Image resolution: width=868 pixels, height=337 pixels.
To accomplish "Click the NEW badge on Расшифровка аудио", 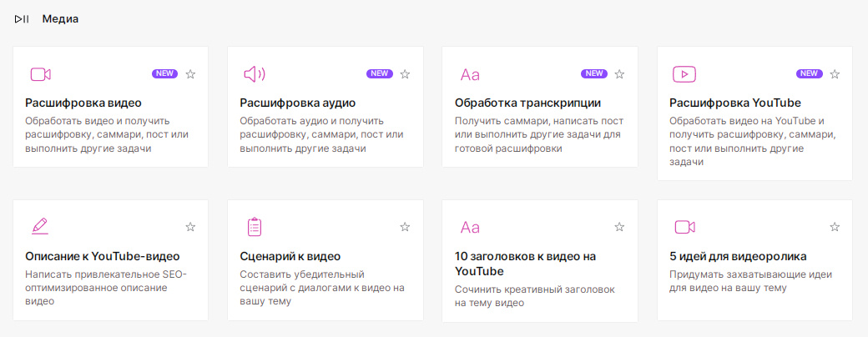I will point(380,73).
